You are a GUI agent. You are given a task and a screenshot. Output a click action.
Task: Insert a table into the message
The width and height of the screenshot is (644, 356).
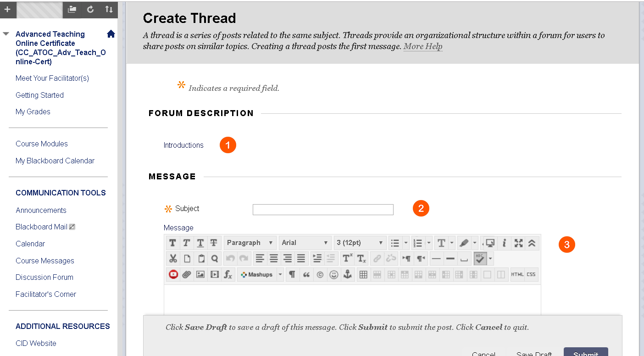coord(363,275)
